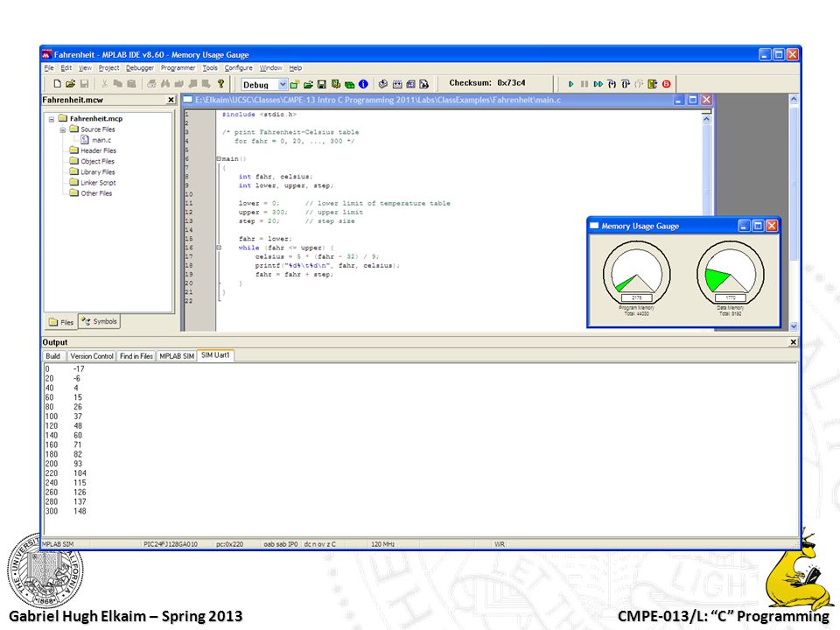Click the Paste toolbar icon
840x630 pixels.
131,84
